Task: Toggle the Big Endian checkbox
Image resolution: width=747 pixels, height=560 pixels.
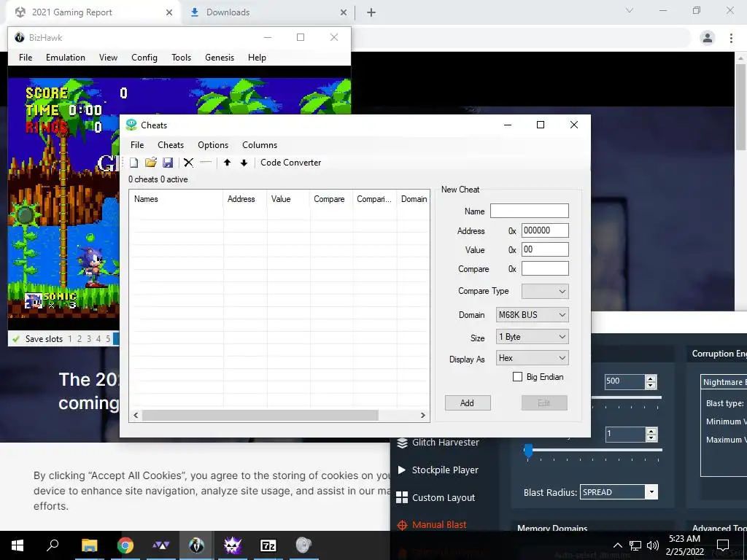Action: pyautogui.click(x=517, y=377)
